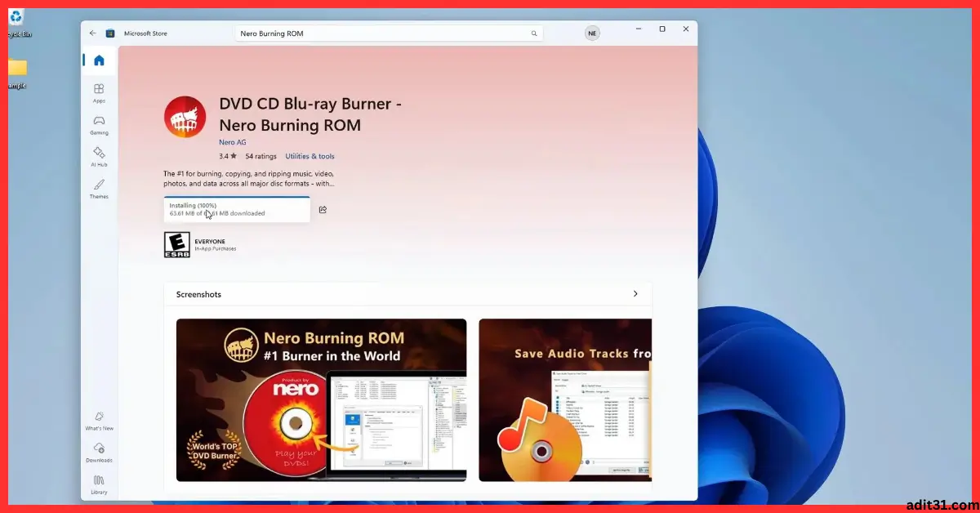Image resolution: width=980 pixels, height=513 pixels.
Task: Open the Recycle Bin on desktop
Action: (x=16, y=23)
